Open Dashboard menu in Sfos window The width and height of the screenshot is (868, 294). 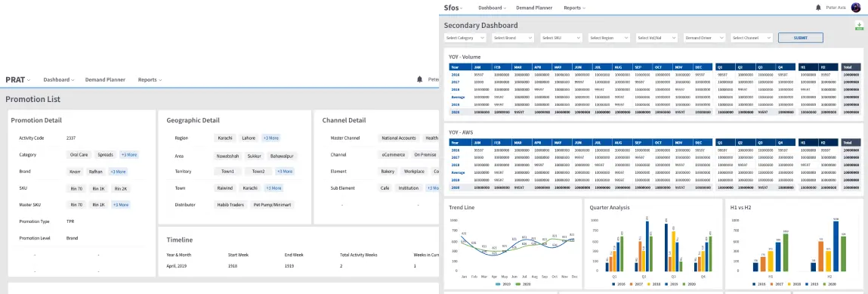[x=493, y=8]
